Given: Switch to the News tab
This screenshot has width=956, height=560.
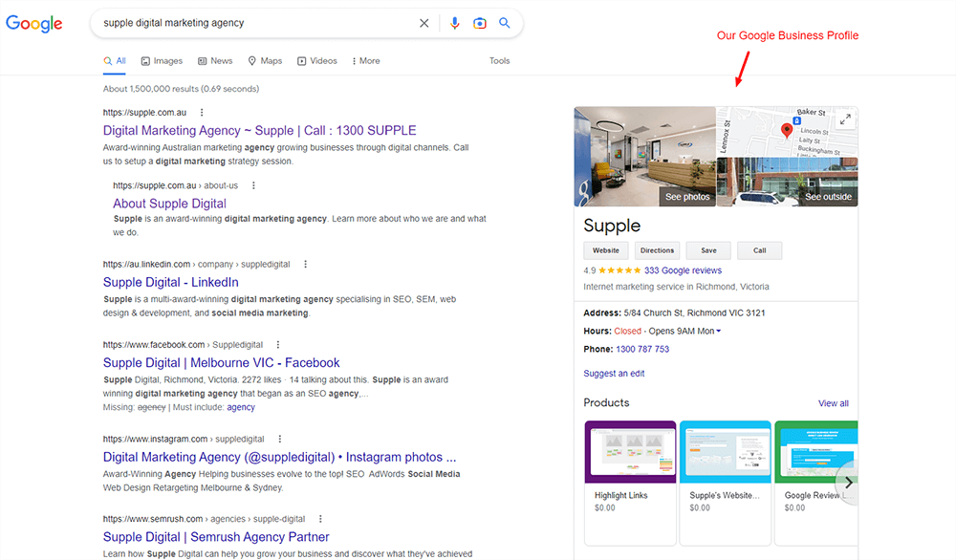Looking at the screenshot, I should [215, 61].
